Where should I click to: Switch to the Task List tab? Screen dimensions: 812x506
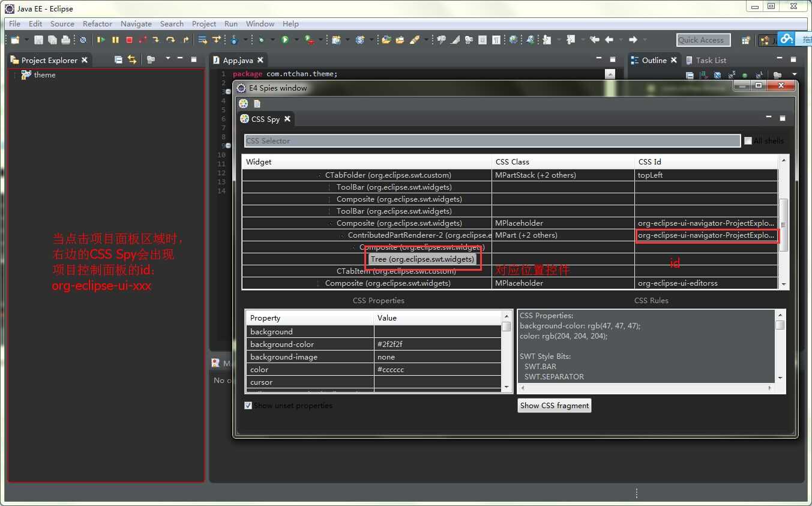click(706, 60)
